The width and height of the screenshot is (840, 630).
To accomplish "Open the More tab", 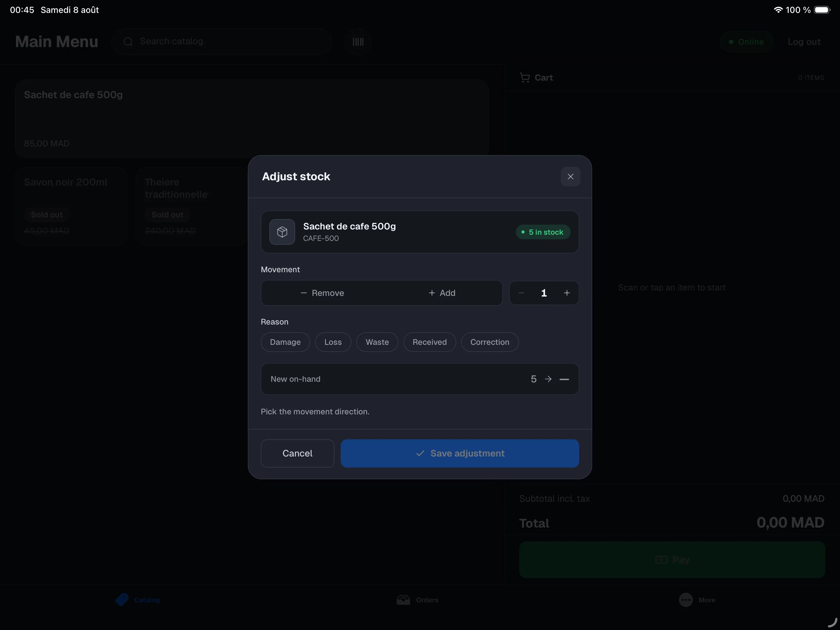I will 697,600.
